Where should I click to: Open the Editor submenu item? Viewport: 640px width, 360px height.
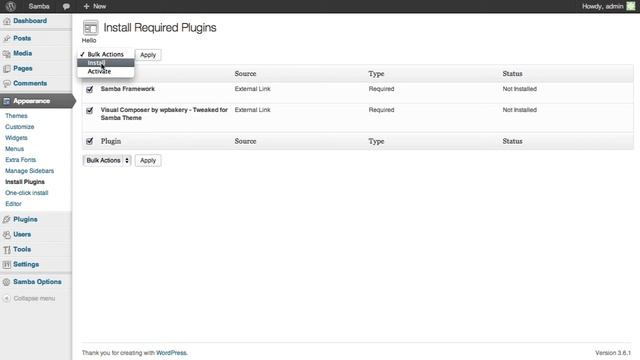[x=13, y=204]
